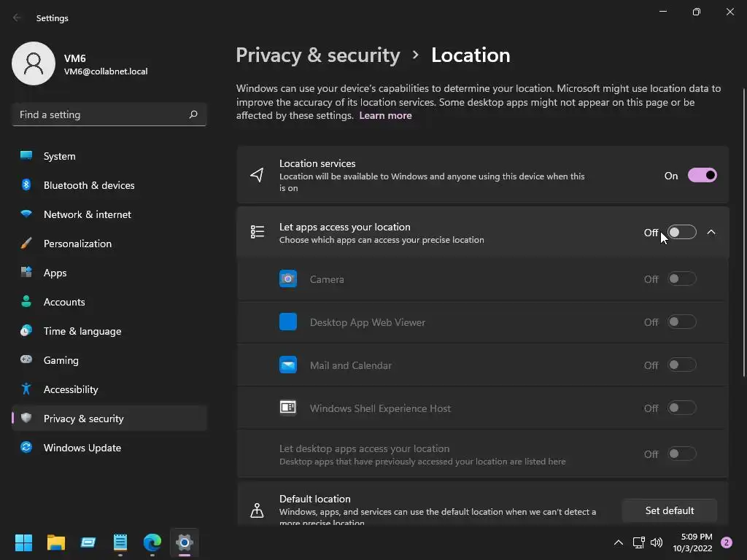Enable Let apps access your location
The width and height of the screenshot is (747, 560).
point(681,233)
